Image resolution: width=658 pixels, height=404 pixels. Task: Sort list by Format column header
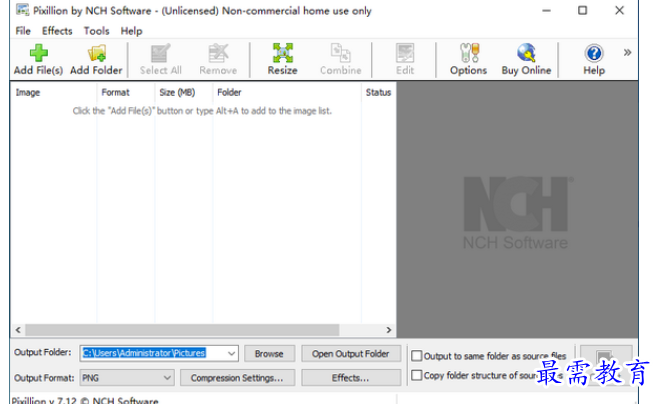coord(125,92)
